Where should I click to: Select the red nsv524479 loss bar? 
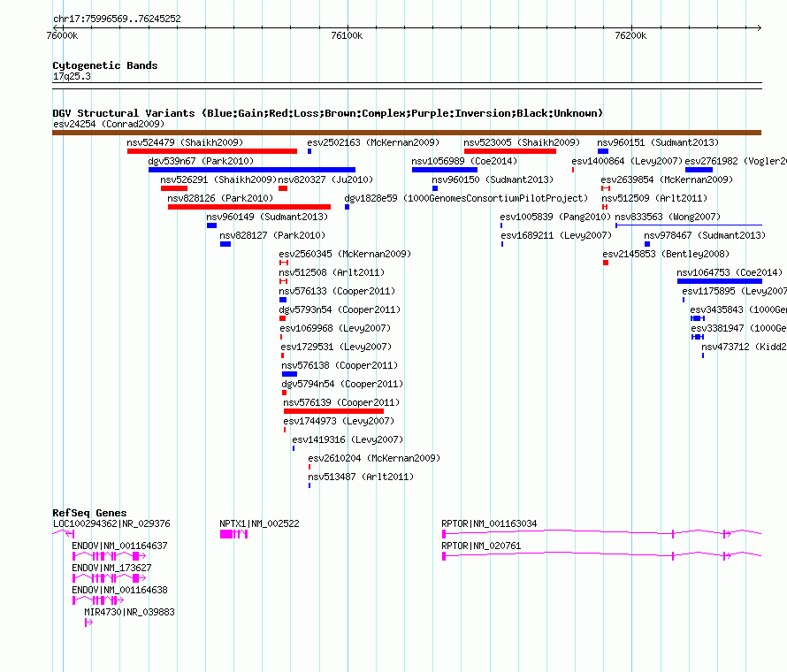(x=212, y=151)
